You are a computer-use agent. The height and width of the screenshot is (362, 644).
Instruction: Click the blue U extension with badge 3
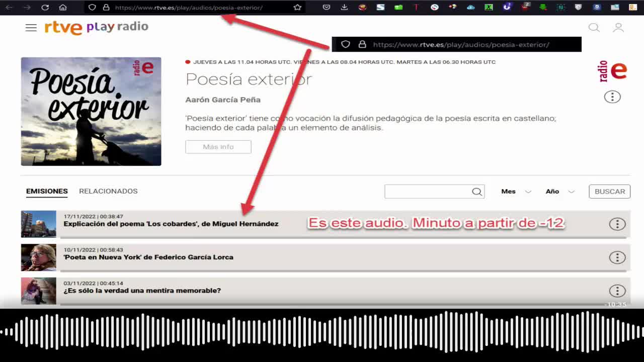pos(507,7)
